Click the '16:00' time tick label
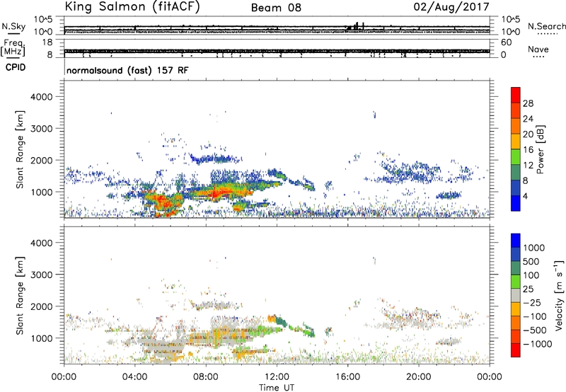566x392 pixels. point(347,377)
